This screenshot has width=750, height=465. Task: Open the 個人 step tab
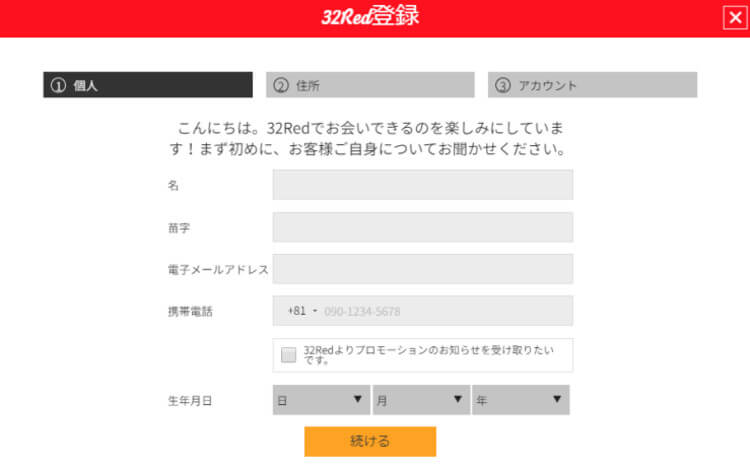coord(148,85)
